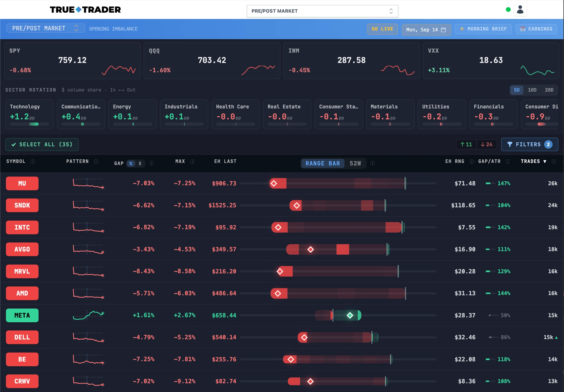
Task: Open the FILTERS panel
Action: 530,144
